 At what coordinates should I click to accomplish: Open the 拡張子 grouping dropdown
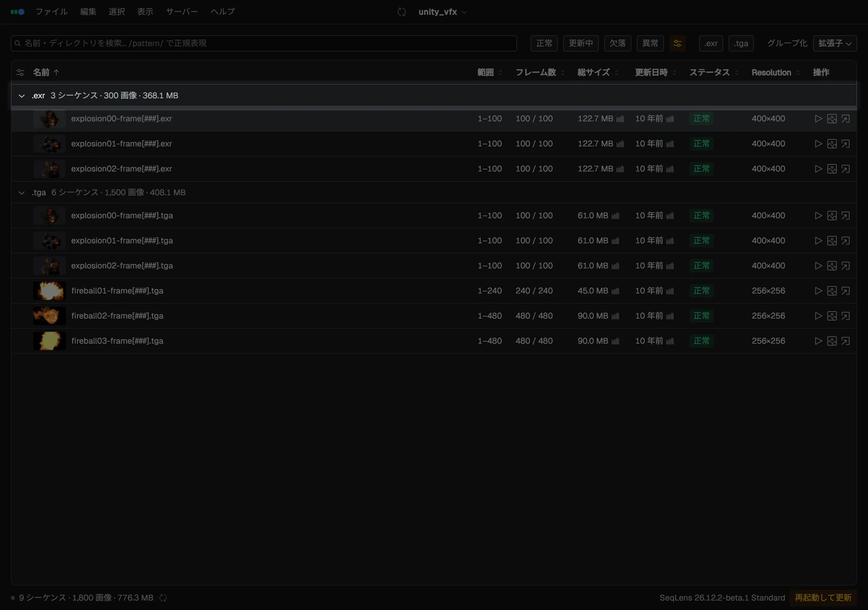835,43
